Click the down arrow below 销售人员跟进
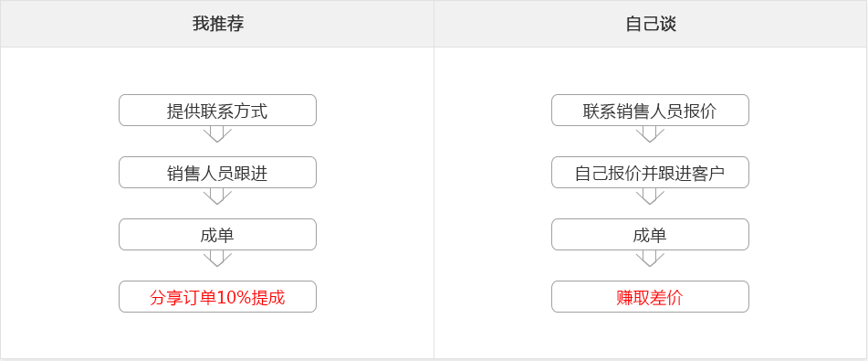 [217, 196]
